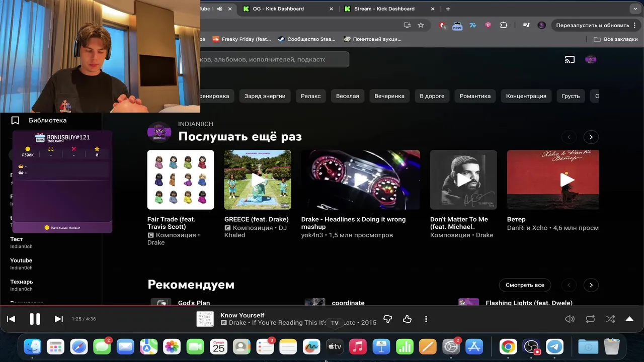
Task: Open the Fair Trade album cover
Action: 181,179
